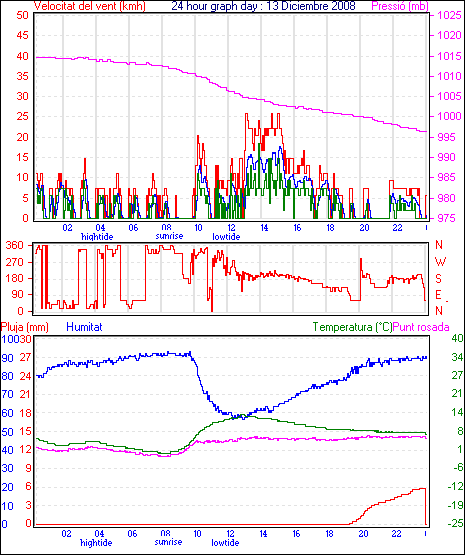Click the -12 temperature axis label

(456, 486)
